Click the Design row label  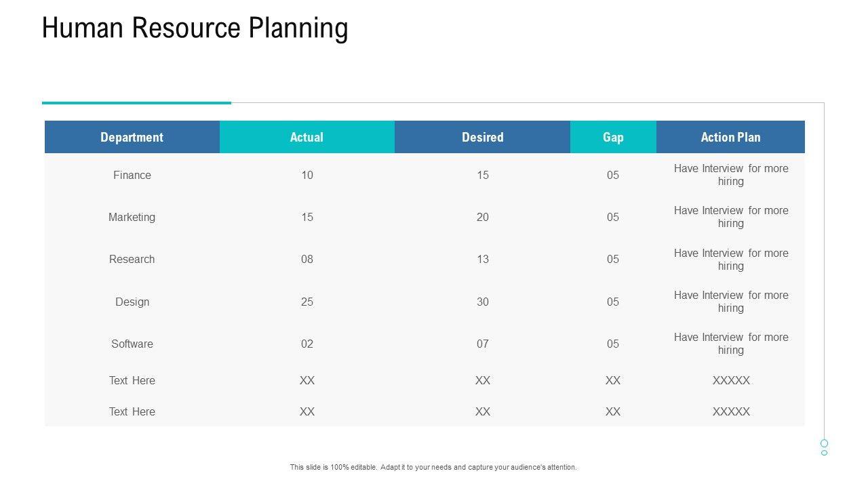pyautogui.click(x=132, y=302)
